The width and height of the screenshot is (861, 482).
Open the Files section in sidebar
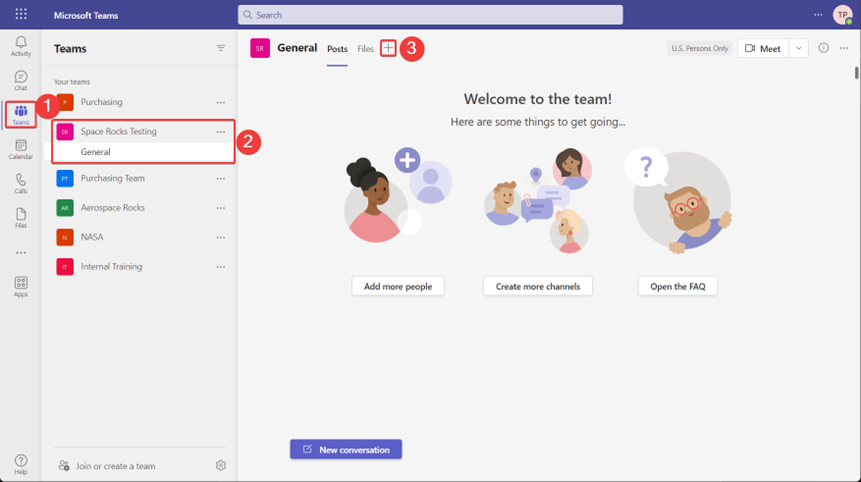21,218
